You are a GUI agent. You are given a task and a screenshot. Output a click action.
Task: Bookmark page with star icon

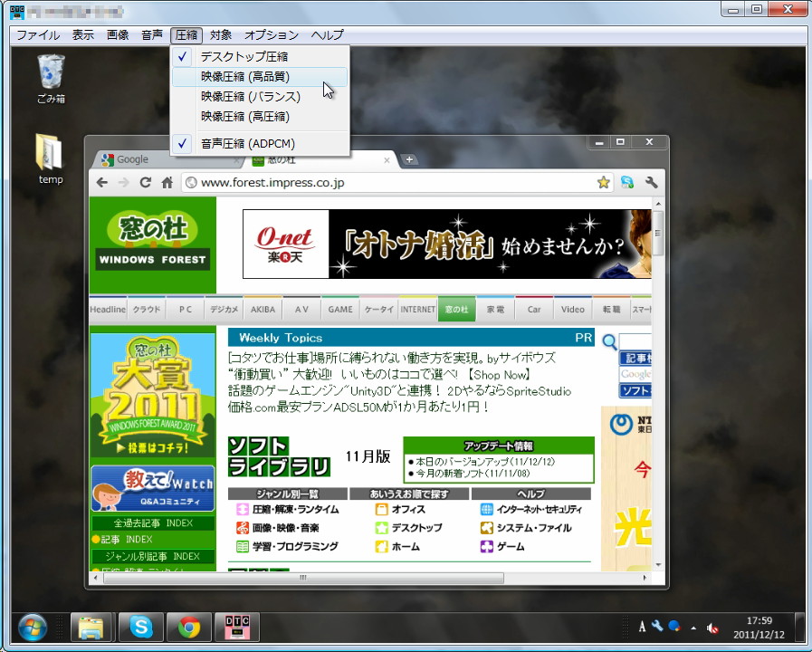click(x=603, y=182)
